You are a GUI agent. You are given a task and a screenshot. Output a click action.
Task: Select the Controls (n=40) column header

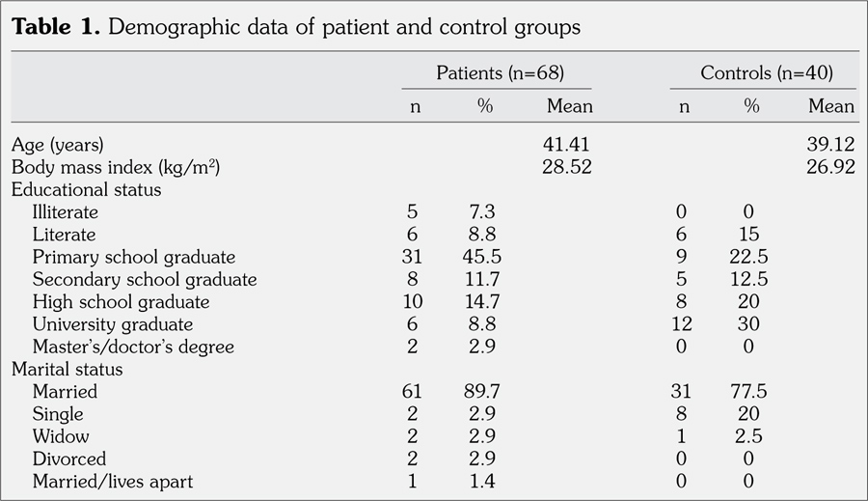point(767,72)
